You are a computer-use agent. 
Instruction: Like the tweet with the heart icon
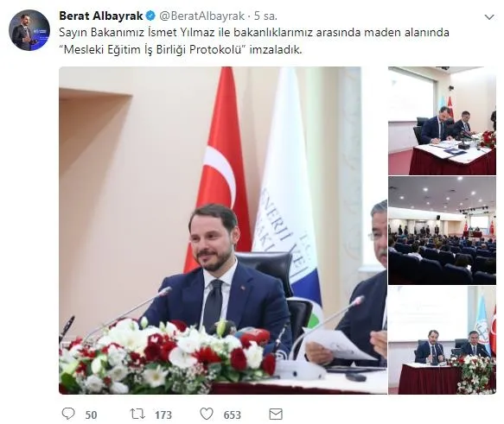pos(207,414)
